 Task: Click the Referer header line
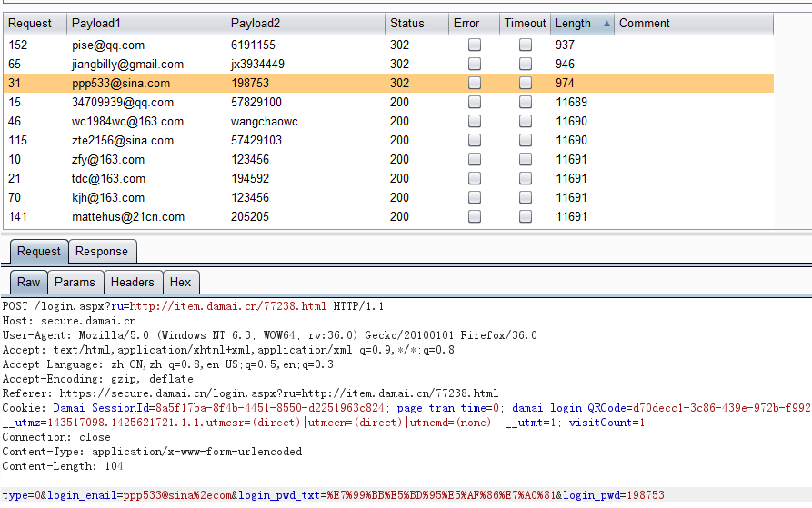(250, 393)
